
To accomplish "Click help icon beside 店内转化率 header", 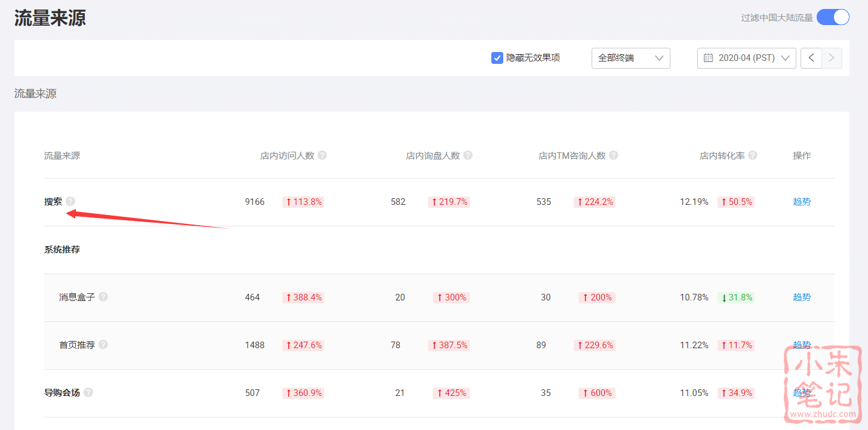I will click(753, 155).
